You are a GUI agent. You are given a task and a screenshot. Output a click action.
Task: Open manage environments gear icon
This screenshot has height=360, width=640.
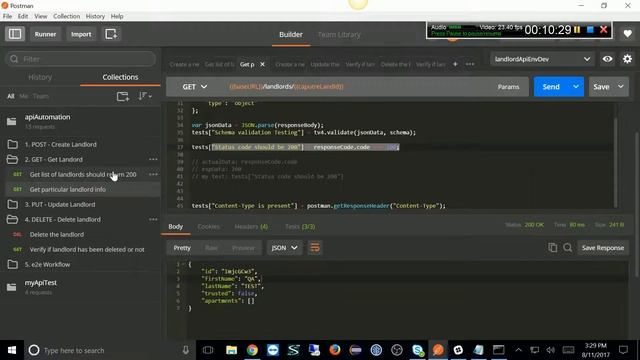coord(627,59)
